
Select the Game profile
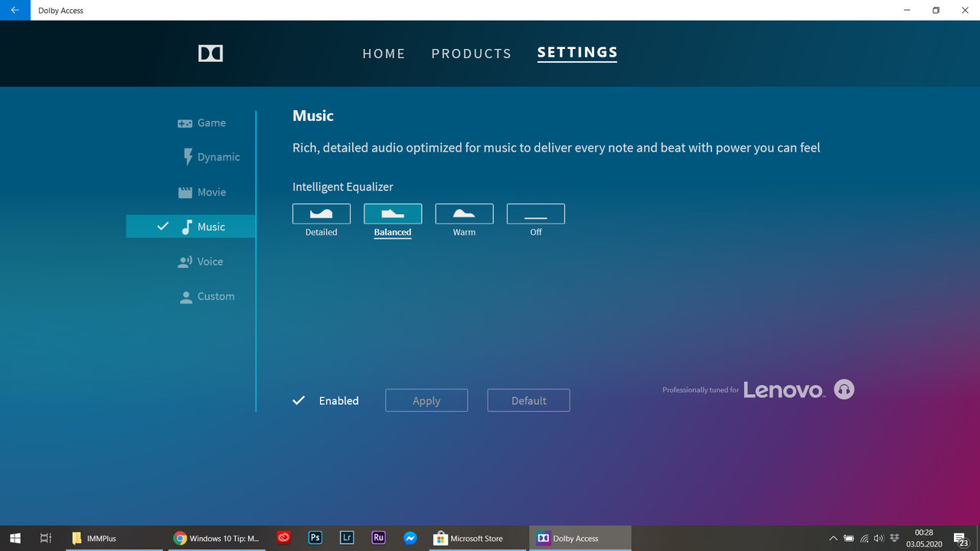tap(202, 122)
